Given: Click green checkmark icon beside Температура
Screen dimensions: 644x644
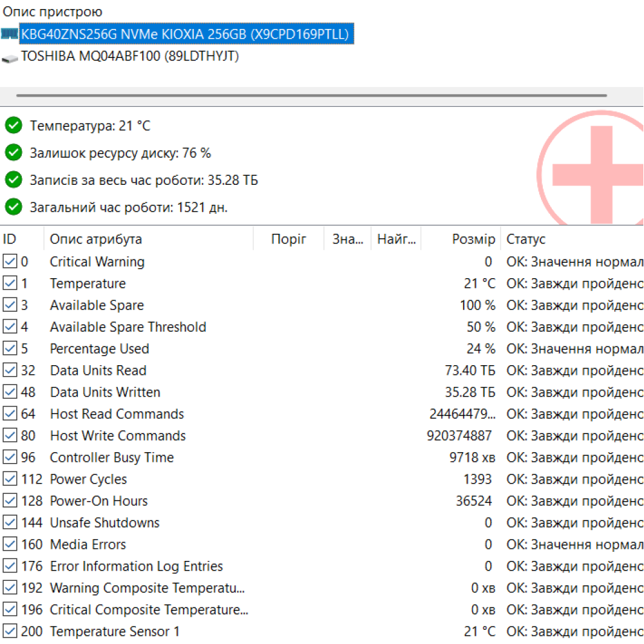Looking at the screenshot, I should click(14, 126).
